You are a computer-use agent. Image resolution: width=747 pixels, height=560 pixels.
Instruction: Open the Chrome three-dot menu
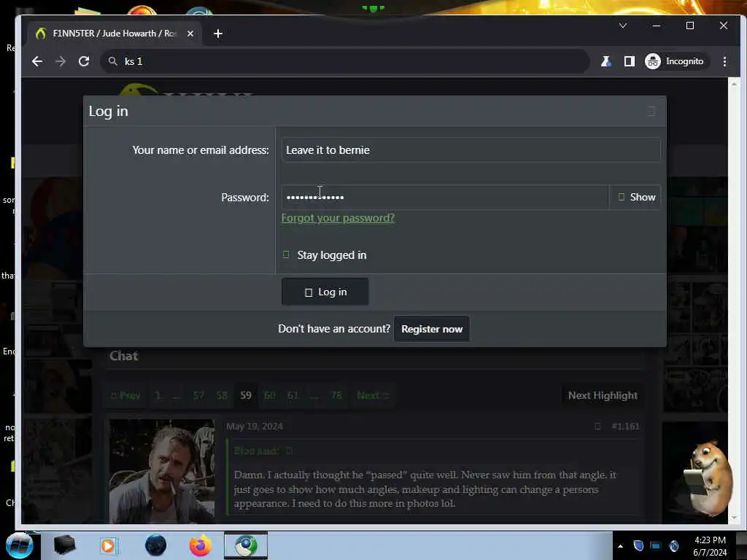pyautogui.click(x=724, y=61)
